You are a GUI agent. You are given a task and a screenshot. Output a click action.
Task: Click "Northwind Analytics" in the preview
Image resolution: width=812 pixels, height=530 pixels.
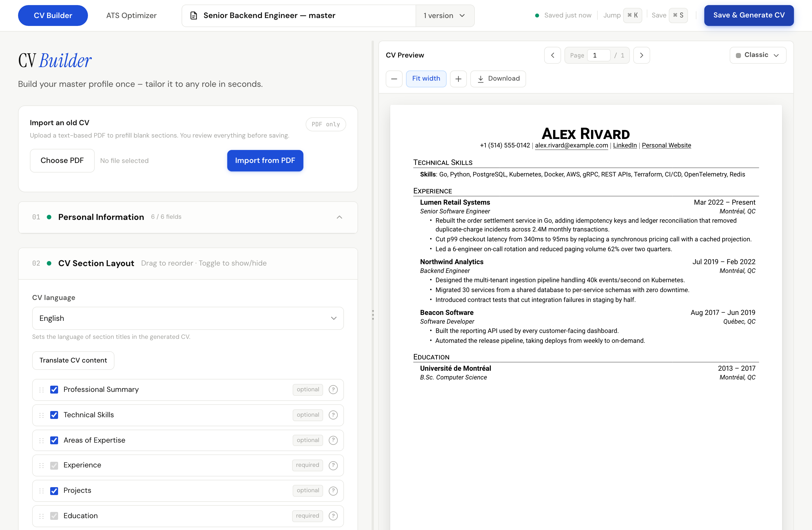click(x=452, y=262)
